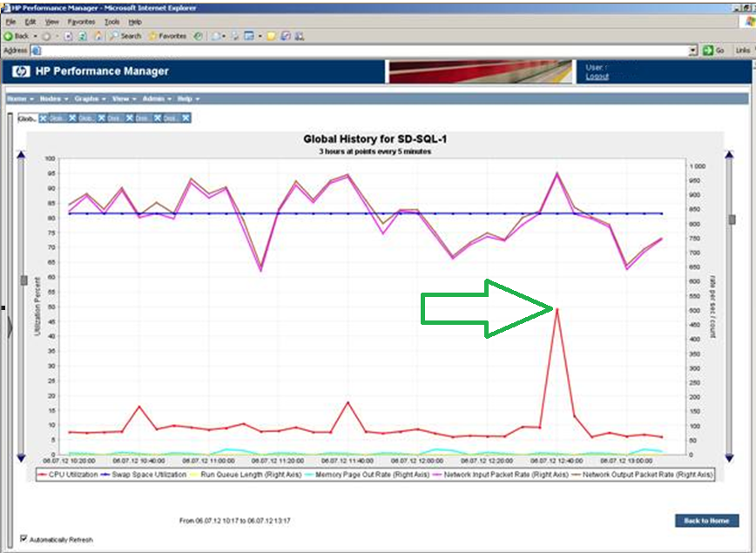Click the page icon in the Address bar
Viewport: 756px width, 553px height.
pyautogui.click(x=37, y=51)
